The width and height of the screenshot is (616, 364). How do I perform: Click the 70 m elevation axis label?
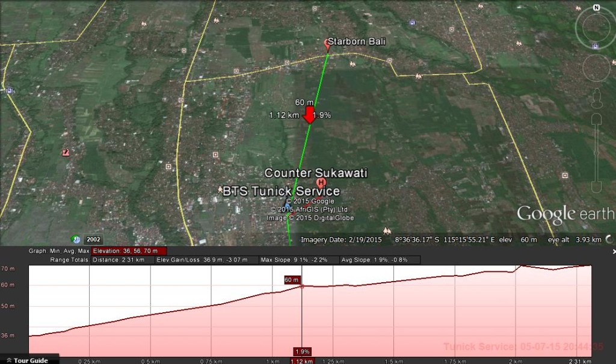8,269
